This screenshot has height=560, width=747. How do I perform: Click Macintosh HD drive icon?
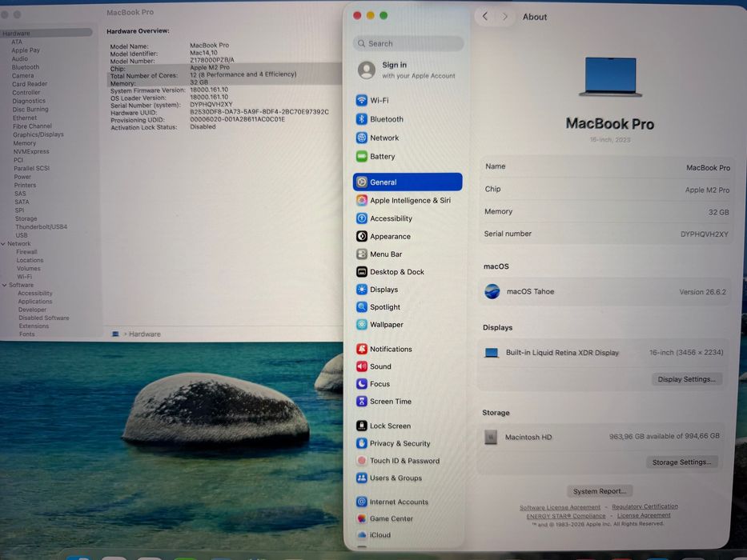coord(491,437)
